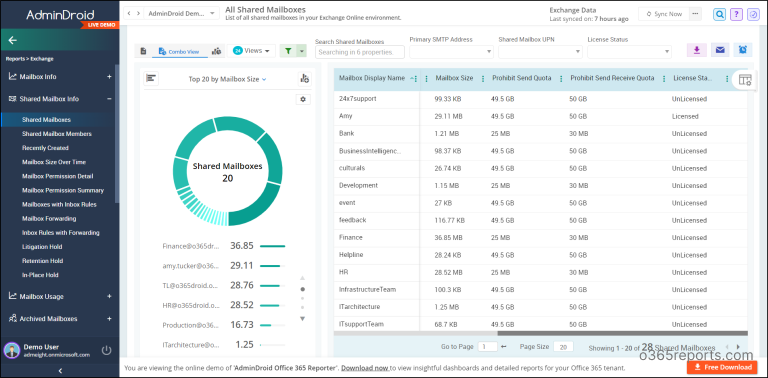
Task: Click the chart settings gear icon
Action: (x=303, y=99)
